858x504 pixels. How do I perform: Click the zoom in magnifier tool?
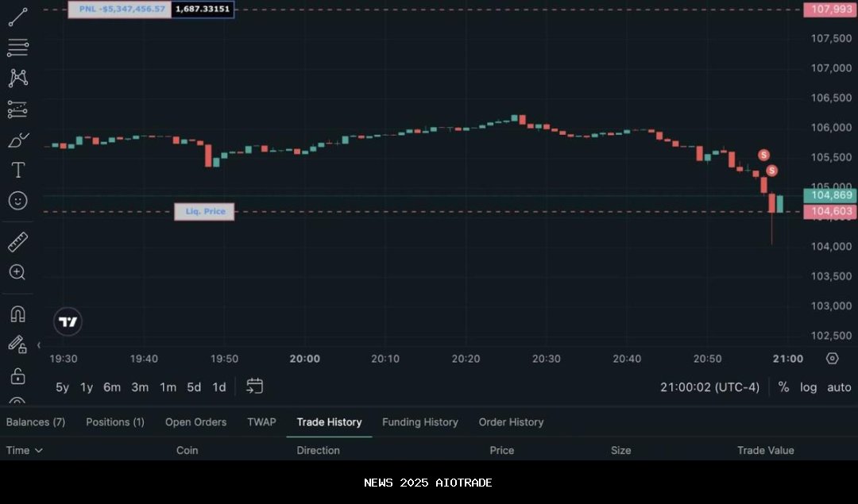click(17, 272)
